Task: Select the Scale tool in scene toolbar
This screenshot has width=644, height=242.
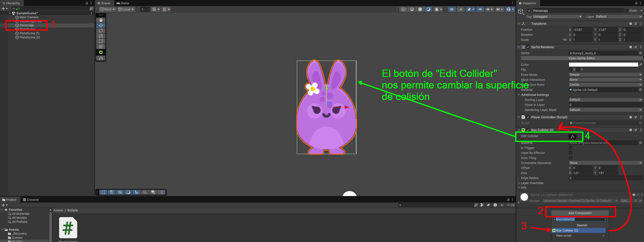Action: pyautogui.click(x=101, y=36)
